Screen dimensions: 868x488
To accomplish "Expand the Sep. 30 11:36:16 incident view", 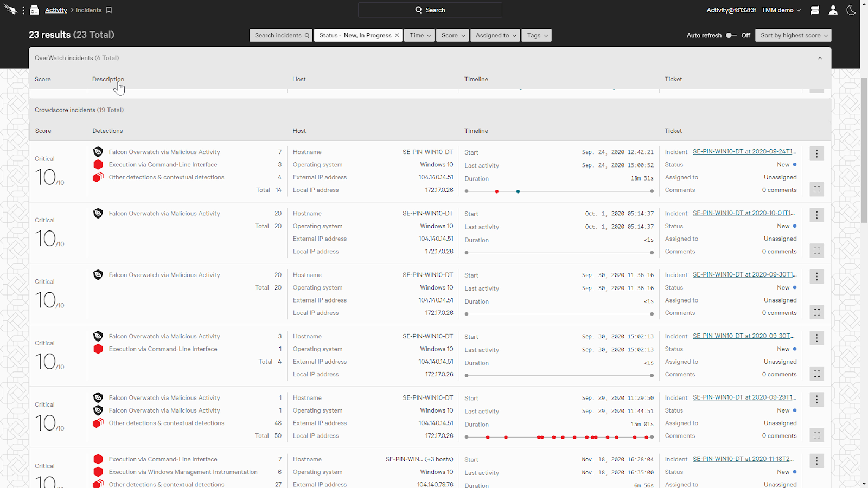I will point(817,312).
